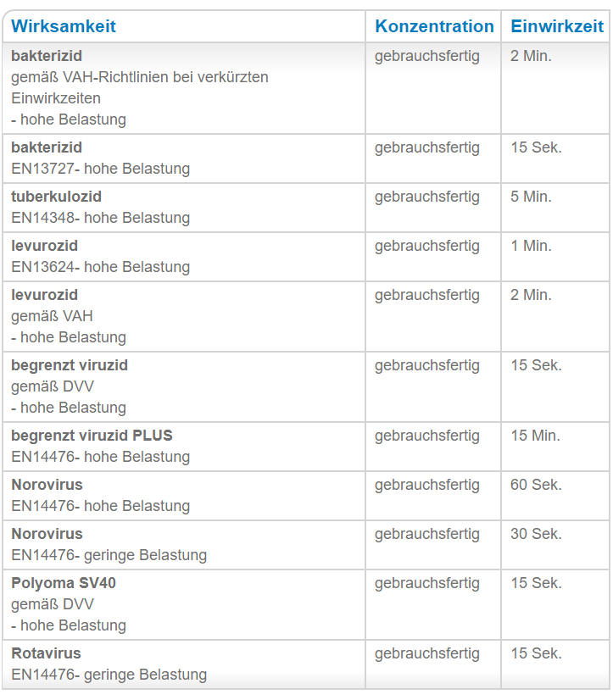
Task: Click '2 Min.' in the first bakterizid row
Action: click(531, 56)
